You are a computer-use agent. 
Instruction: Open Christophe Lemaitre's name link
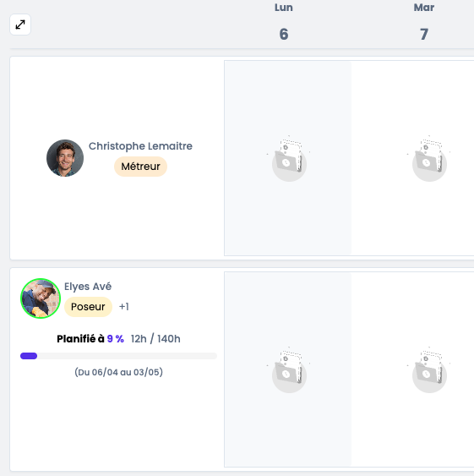140,146
